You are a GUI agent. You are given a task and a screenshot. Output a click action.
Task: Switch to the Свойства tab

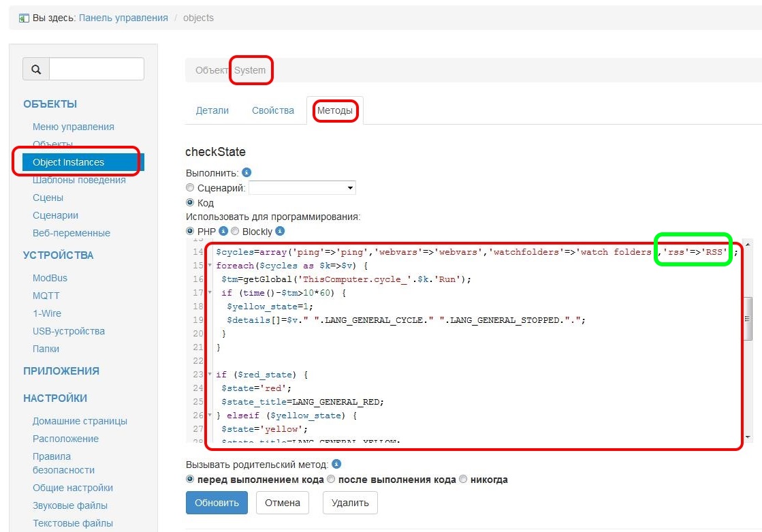(x=273, y=110)
